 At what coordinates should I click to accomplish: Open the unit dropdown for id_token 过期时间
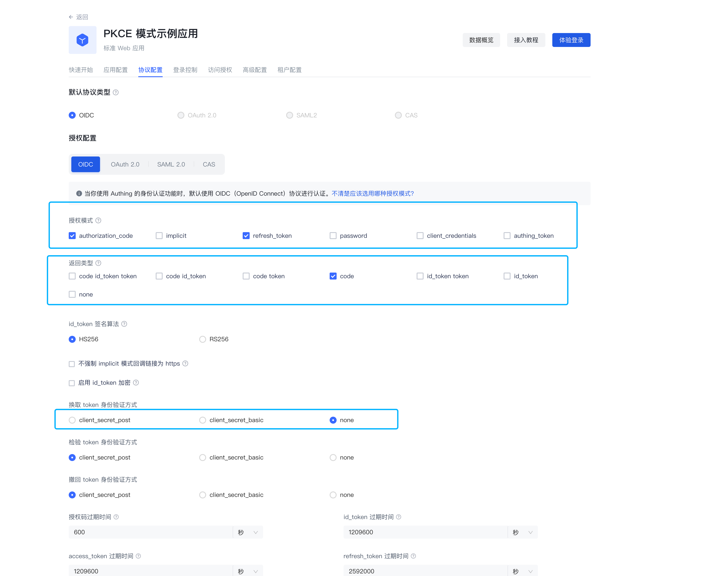pos(523,532)
